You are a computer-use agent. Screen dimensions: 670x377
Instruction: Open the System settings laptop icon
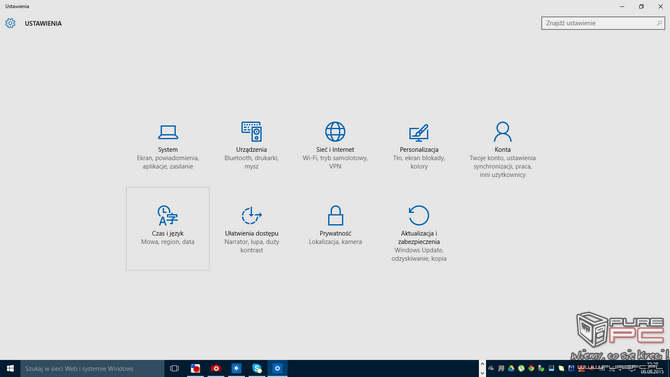(168, 132)
